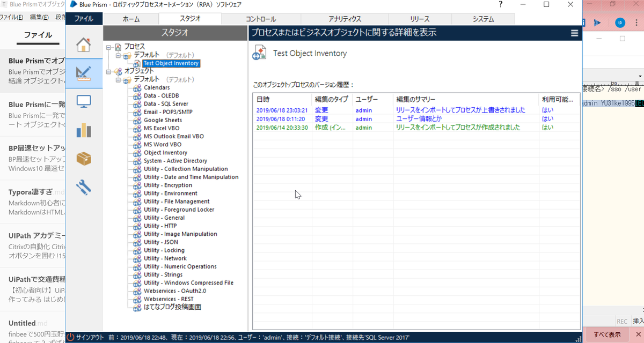Select Utility - Date and Time Manipulation
644x343 pixels.
tap(191, 177)
